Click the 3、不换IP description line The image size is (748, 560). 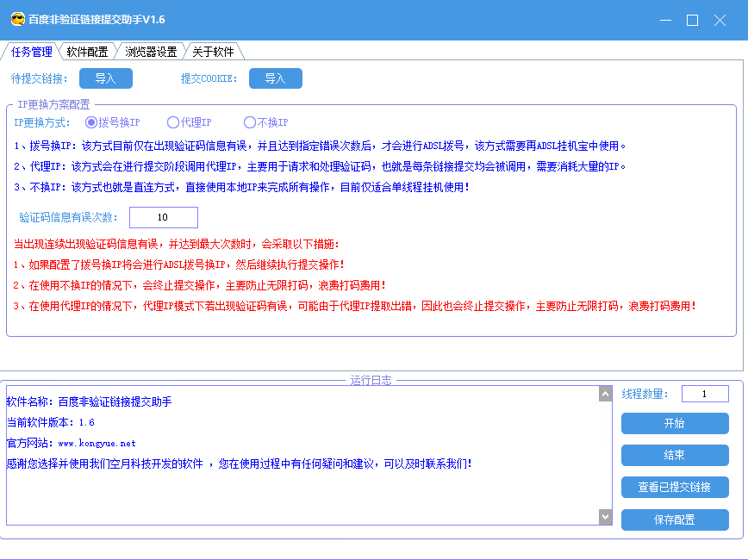241,188
